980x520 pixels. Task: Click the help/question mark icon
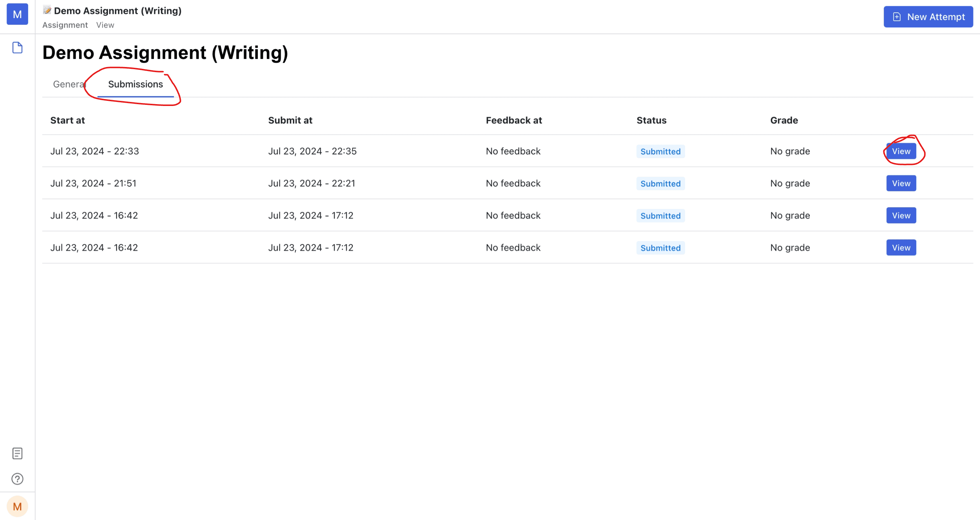[17, 479]
